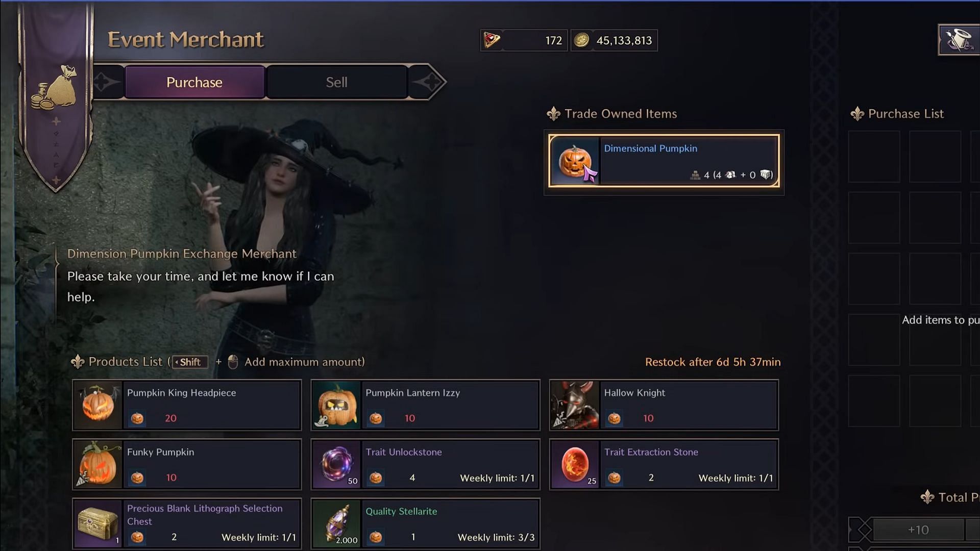The height and width of the screenshot is (551, 980).
Task: Switch to the Sell tab
Action: pyautogui.click(x=336, y=82)
